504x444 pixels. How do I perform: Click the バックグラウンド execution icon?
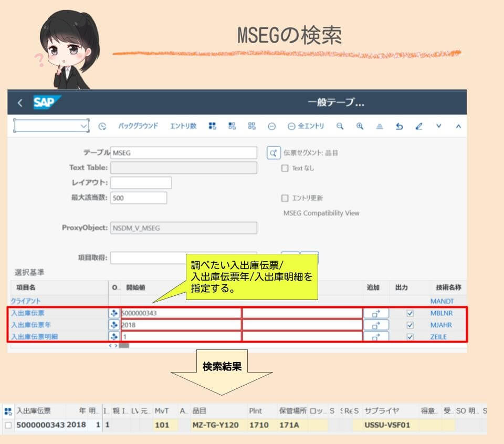coord(138,126)
